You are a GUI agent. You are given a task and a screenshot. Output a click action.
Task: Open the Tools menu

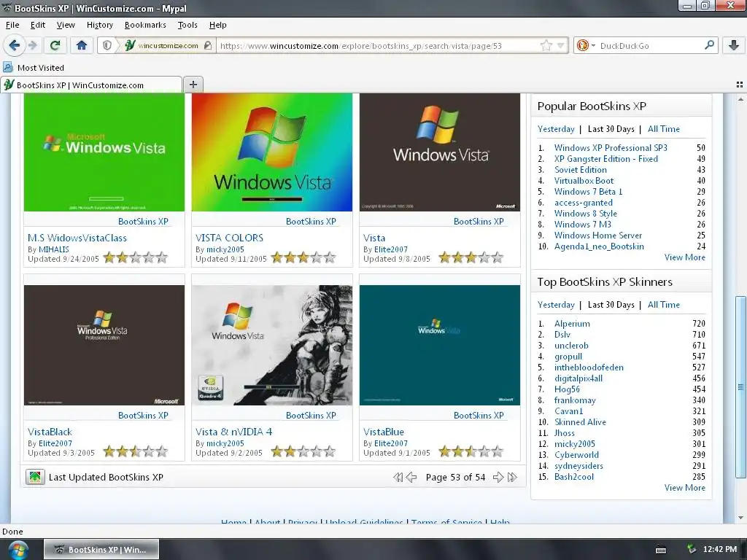tap(187, 25)
